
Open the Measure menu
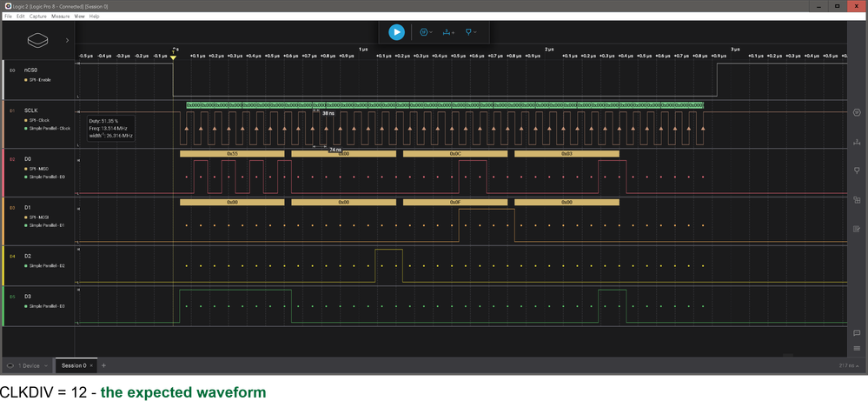coord(60,17)
